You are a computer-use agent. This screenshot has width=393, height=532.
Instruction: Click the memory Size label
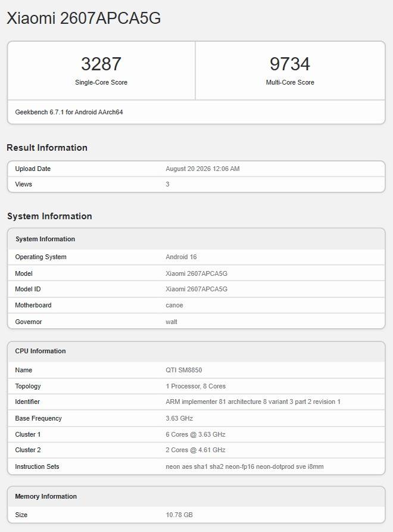point(21,515)
